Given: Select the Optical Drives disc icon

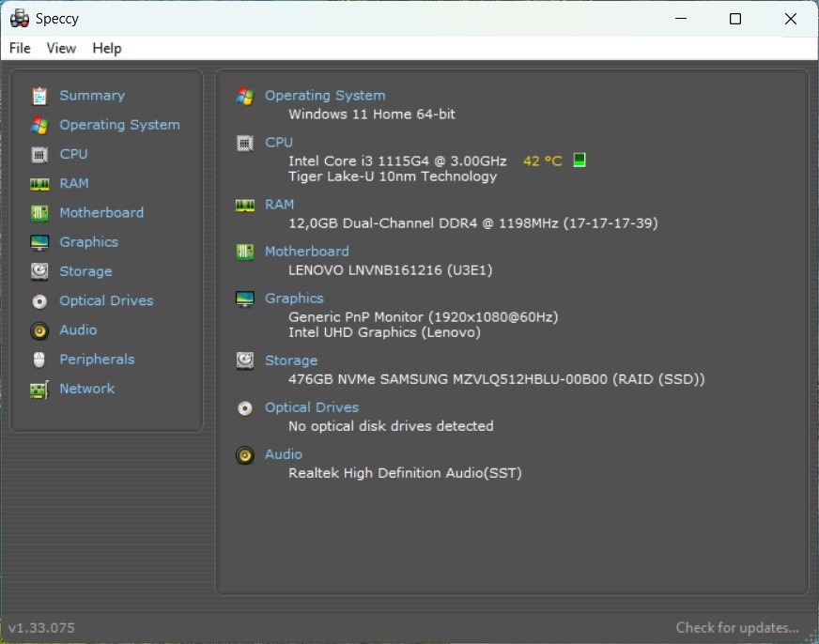Looking at the screenshot, I should (39, 300).
